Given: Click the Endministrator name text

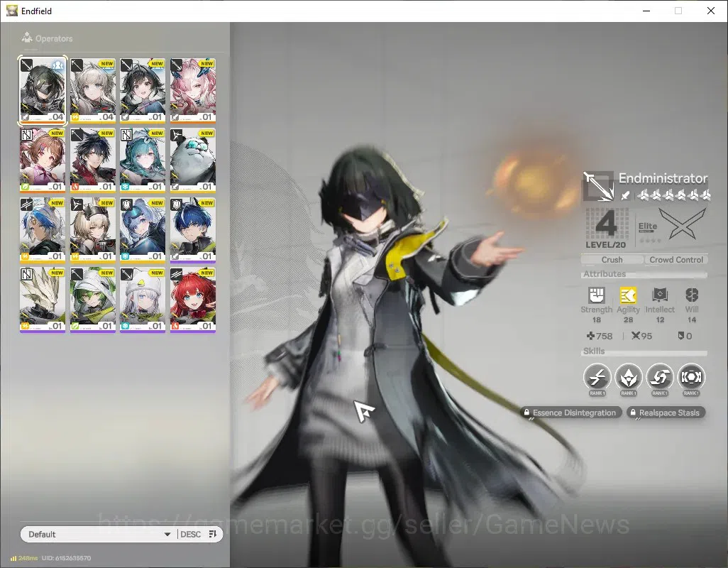Looking at the screenshot, I should coord(663,178).
